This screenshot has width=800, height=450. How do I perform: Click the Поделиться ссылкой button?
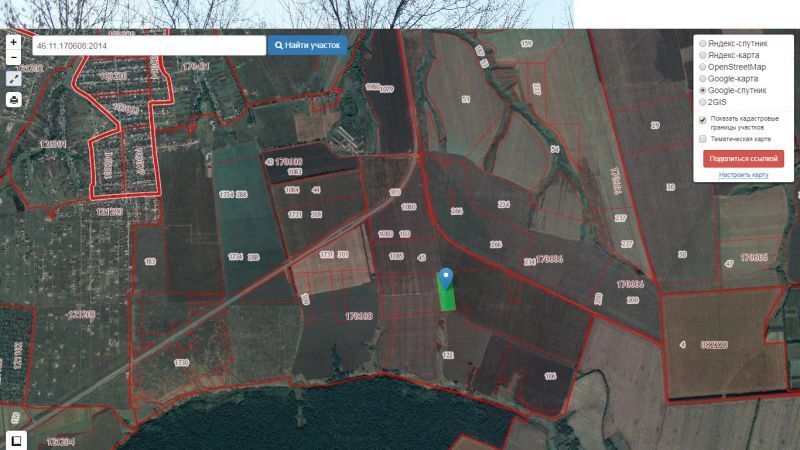pyautogui.click(x=743, y=159)
